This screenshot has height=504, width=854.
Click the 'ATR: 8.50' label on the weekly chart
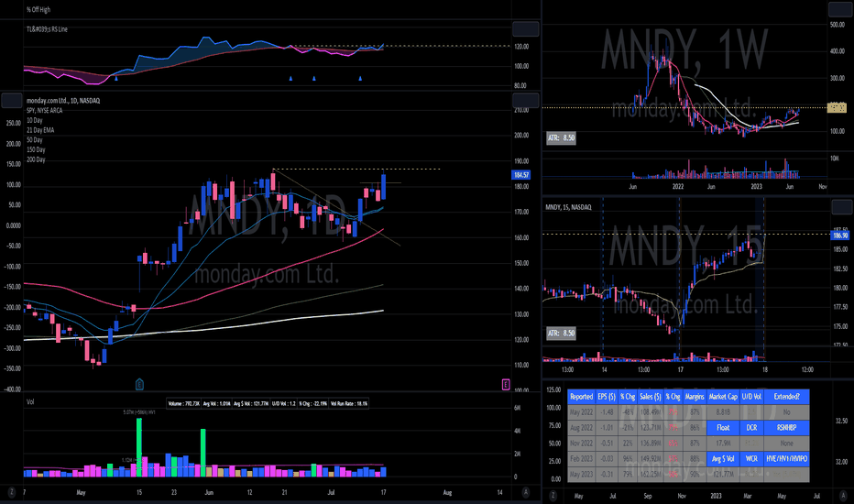pos(561,137)
